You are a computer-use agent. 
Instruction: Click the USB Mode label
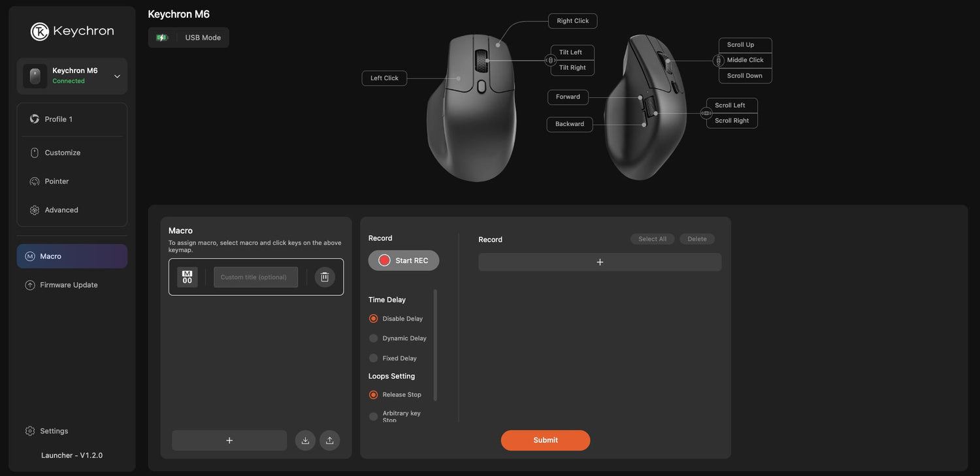click(x=203, y=38)
